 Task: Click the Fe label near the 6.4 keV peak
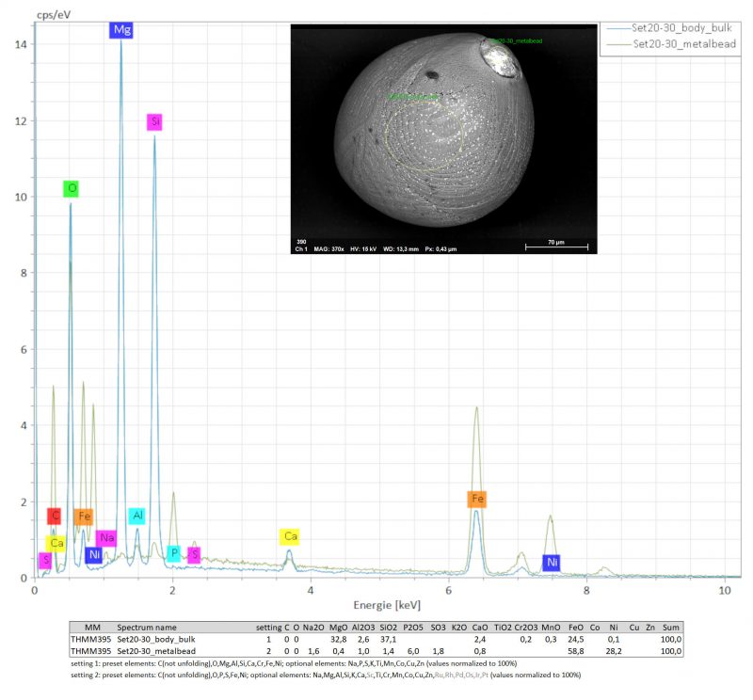pos(479,499)
